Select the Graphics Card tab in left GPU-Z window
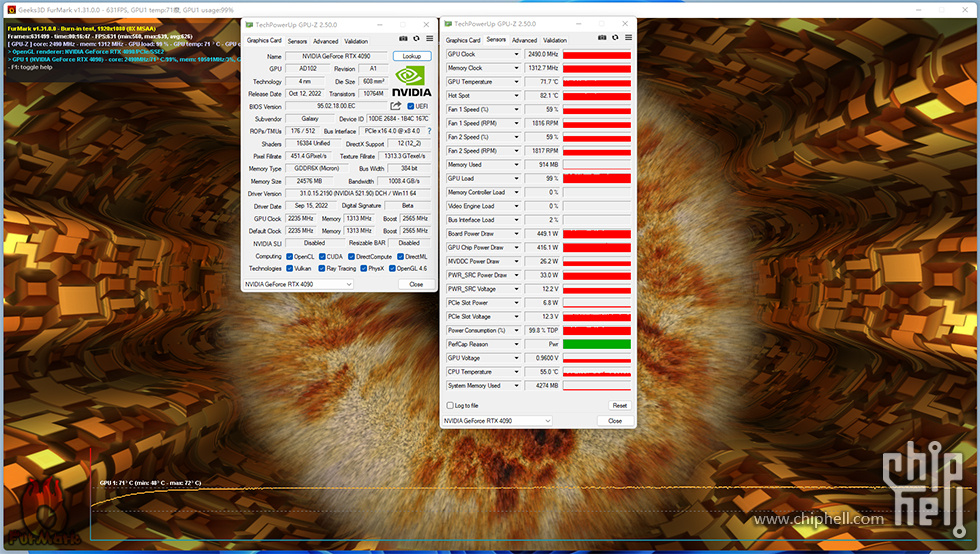 pos(264,41)
